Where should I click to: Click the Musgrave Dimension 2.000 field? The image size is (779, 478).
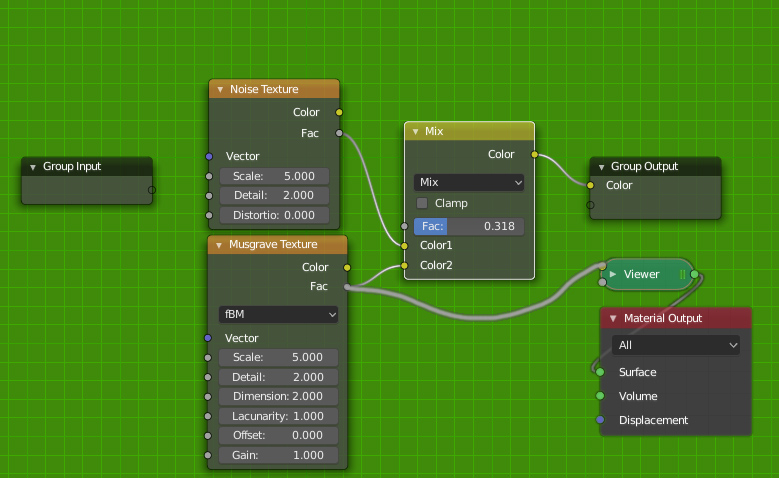(x=278, y=396)
